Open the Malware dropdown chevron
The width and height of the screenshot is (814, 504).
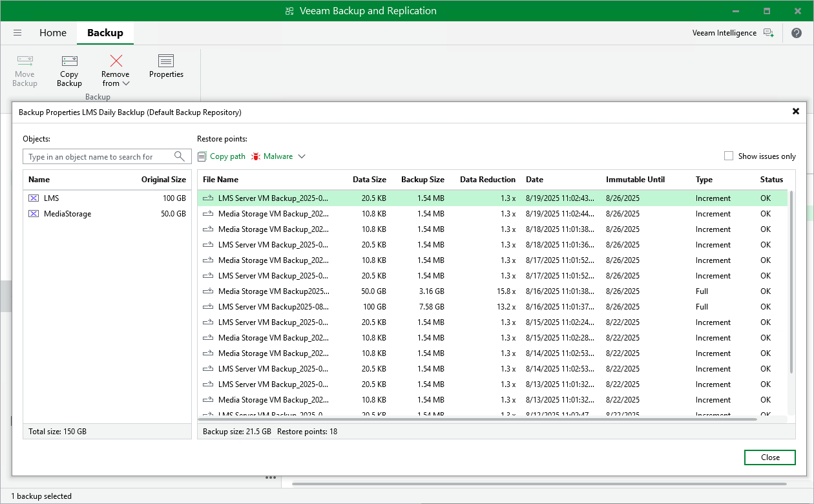point(302,156)
